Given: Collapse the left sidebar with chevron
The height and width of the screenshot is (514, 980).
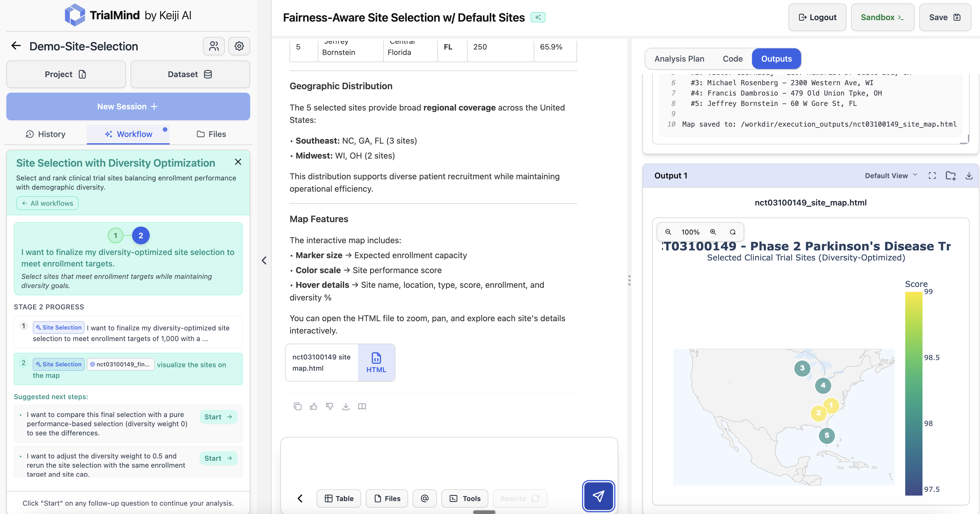Looking at the screenshot, I should click(264, 260).
